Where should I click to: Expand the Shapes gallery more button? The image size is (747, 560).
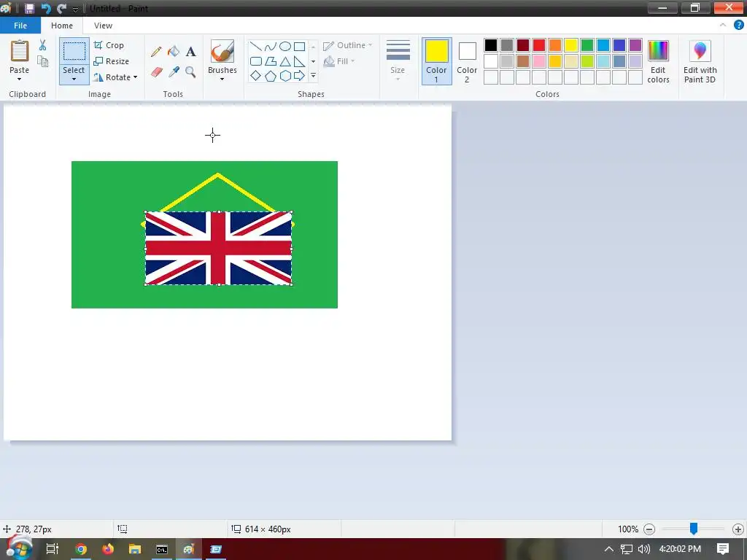click(x=313, y=76)
